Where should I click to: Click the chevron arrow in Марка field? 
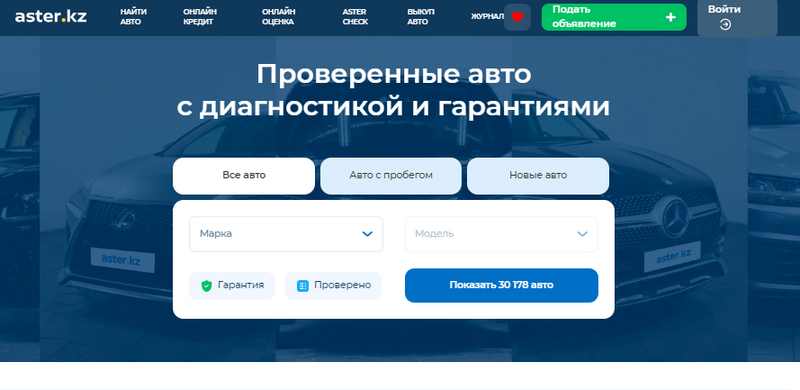[x=367, y=234]
